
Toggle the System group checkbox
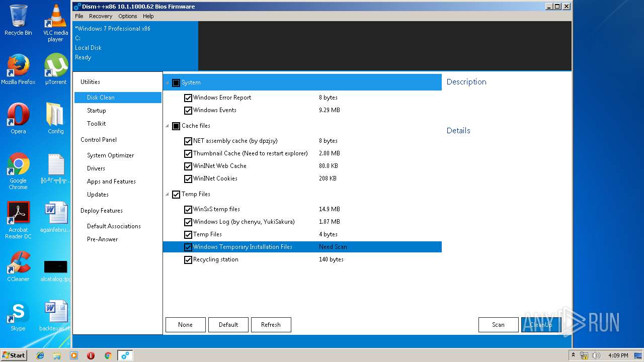176,83
